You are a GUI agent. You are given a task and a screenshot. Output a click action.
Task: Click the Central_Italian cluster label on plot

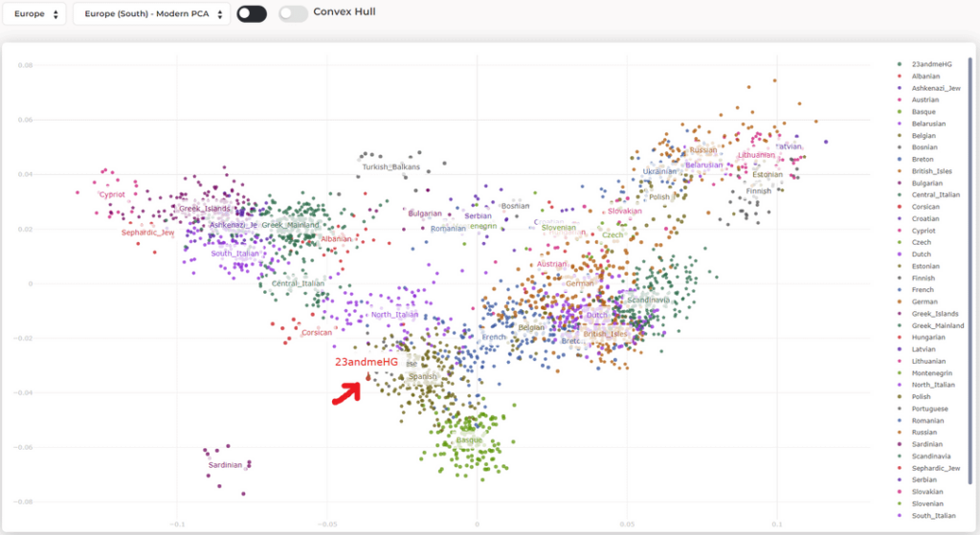tap(299, 283)
